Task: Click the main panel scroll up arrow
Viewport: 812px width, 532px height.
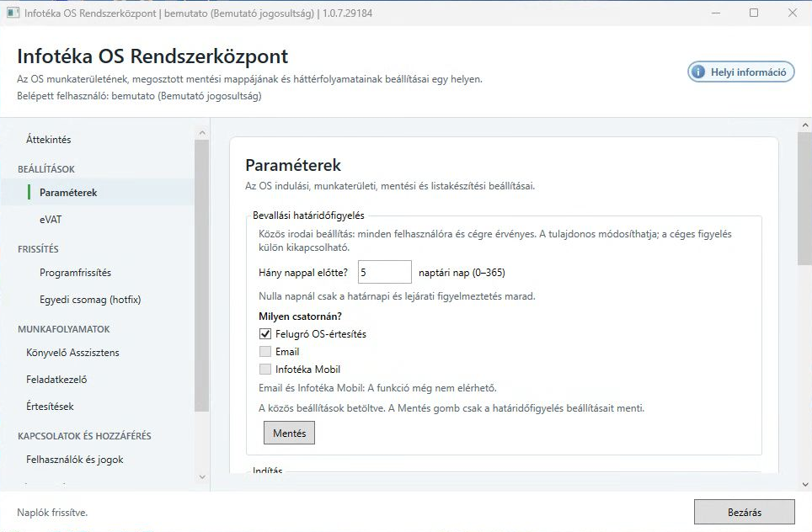Action: tap(805, 125)
